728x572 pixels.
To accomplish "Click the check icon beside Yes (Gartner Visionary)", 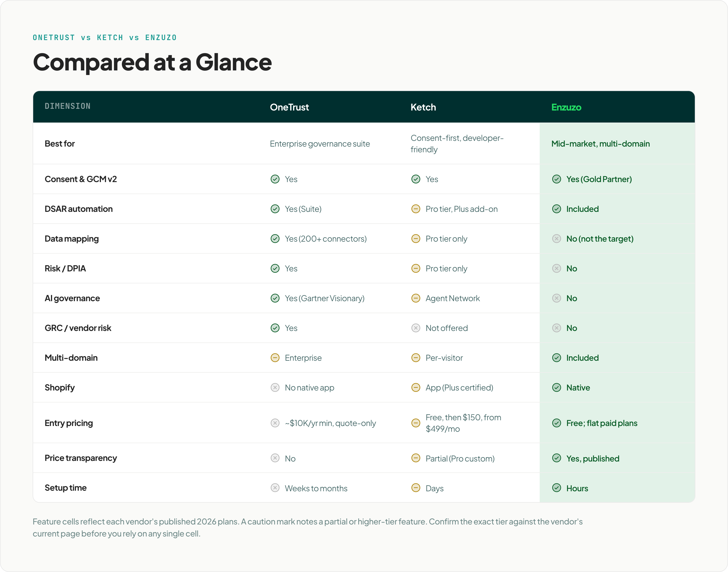I will [275, 298].
